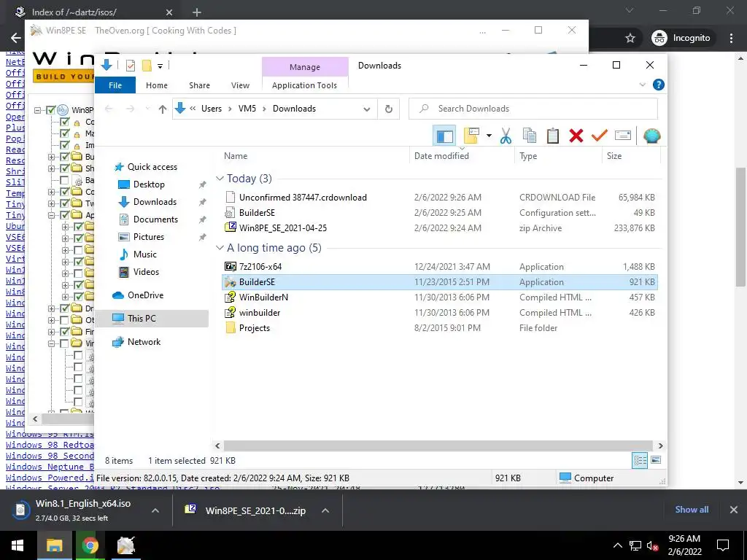The height and width of the screenshot is (560, 747).
Task: Open Chrome's three-dot menu
Action: tap(731, 38)
